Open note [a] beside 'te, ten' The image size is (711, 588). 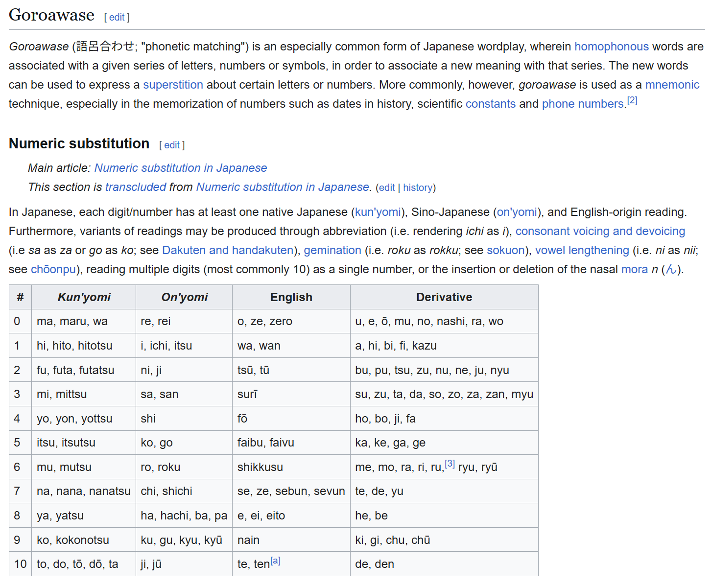click(x=276, y=561)
